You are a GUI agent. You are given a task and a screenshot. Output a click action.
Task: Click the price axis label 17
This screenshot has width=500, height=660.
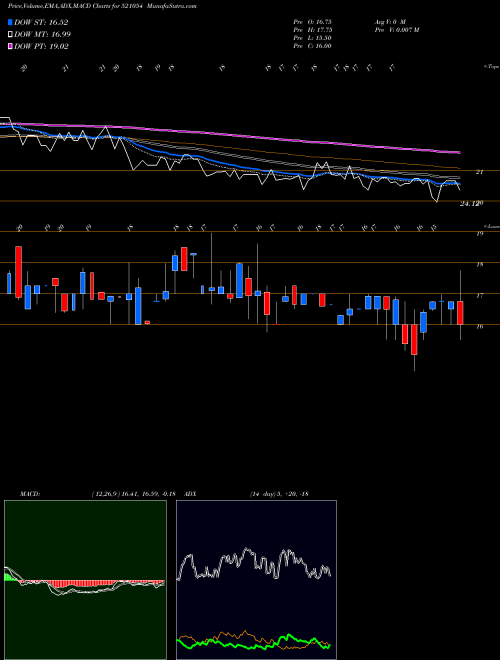(x=479, y=296)
